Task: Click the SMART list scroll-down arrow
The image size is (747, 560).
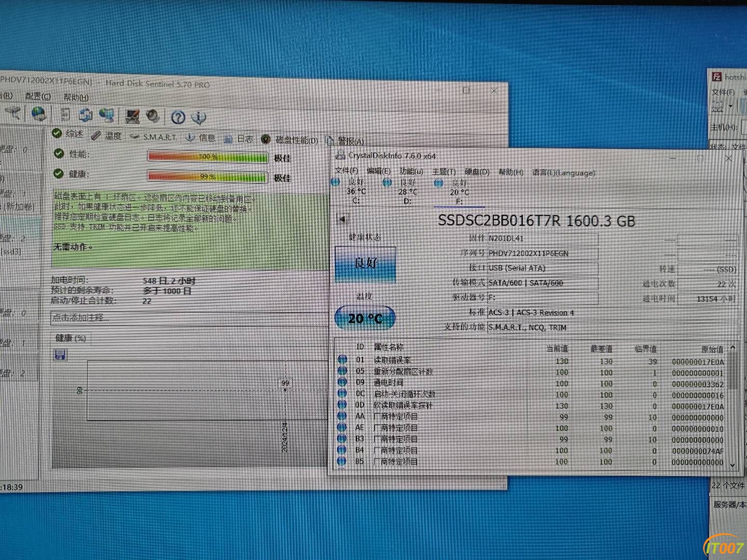Action: [x=732, y=465]
